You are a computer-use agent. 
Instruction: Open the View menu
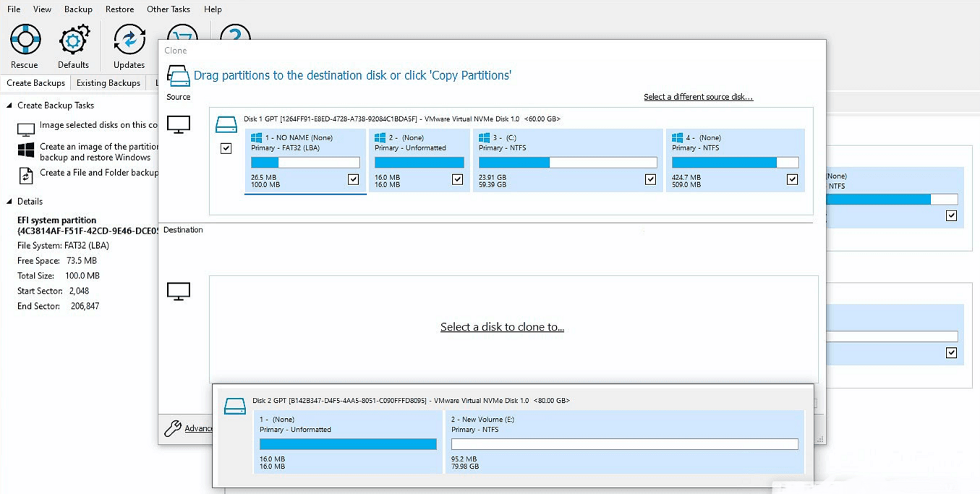point(42,9)
